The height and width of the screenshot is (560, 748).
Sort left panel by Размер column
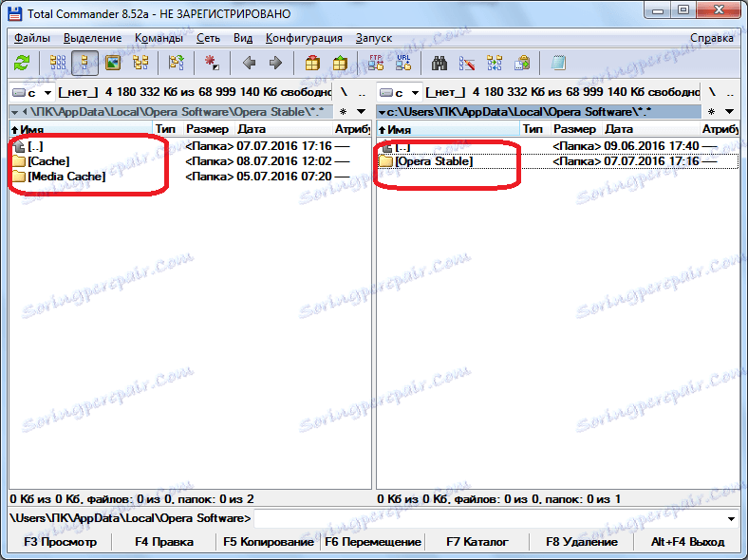[209, 129]
